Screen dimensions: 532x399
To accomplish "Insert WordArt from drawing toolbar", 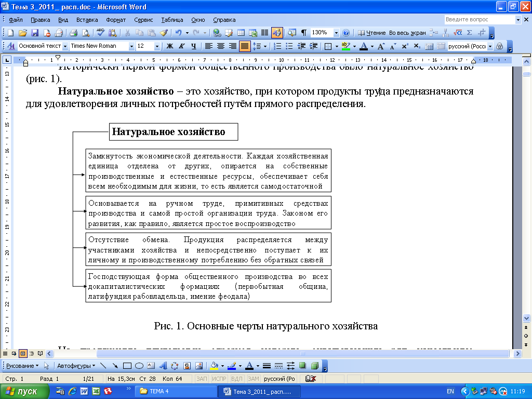I will (163, 366).
